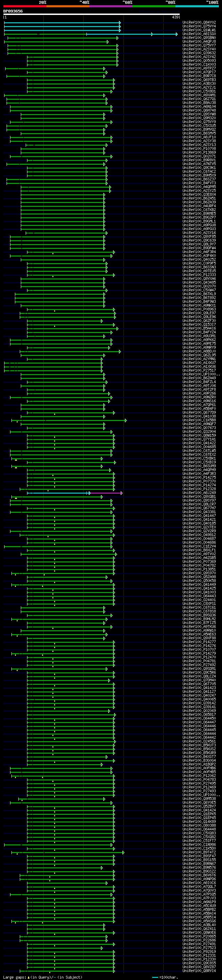Select label UniRef100_C5XBI9
The height and width of the screenshot is (980, 222).
click(199, 462)
